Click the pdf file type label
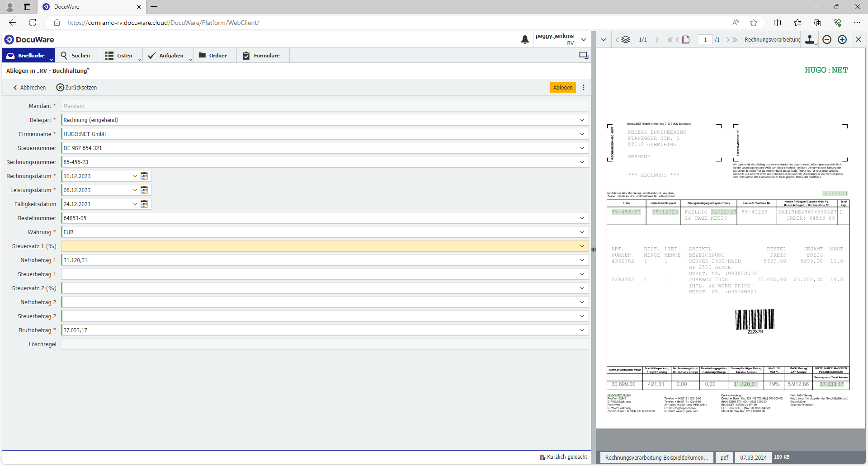 pyautogui.click(x=724, y=457)
